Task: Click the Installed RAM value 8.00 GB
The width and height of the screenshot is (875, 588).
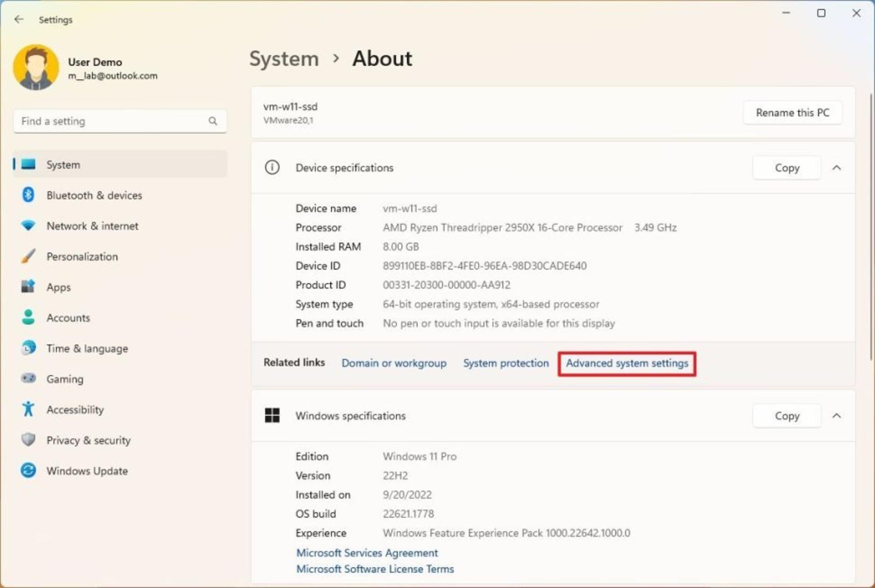Action: [401, 246]
